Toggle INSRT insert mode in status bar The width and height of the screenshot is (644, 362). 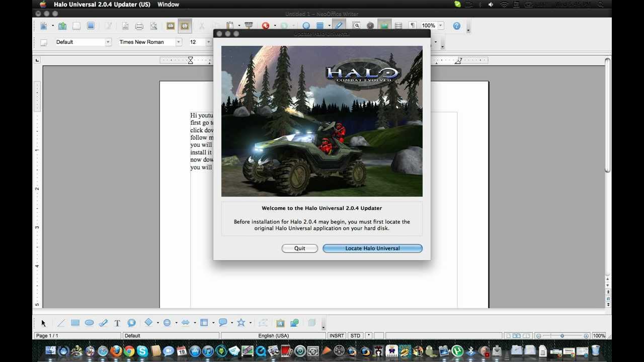click(x=337, y=336)
